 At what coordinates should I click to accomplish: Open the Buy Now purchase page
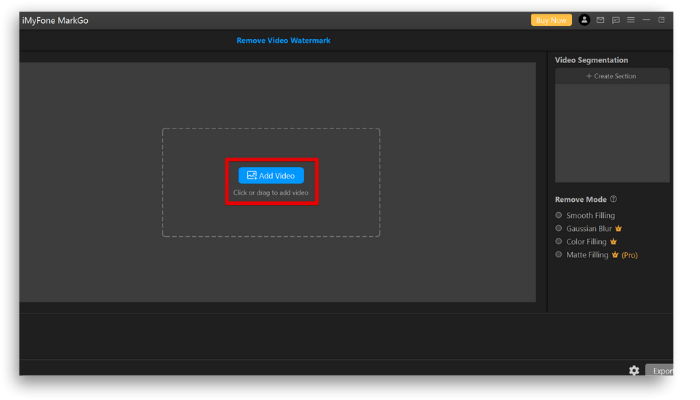click(x=551, y=20)
